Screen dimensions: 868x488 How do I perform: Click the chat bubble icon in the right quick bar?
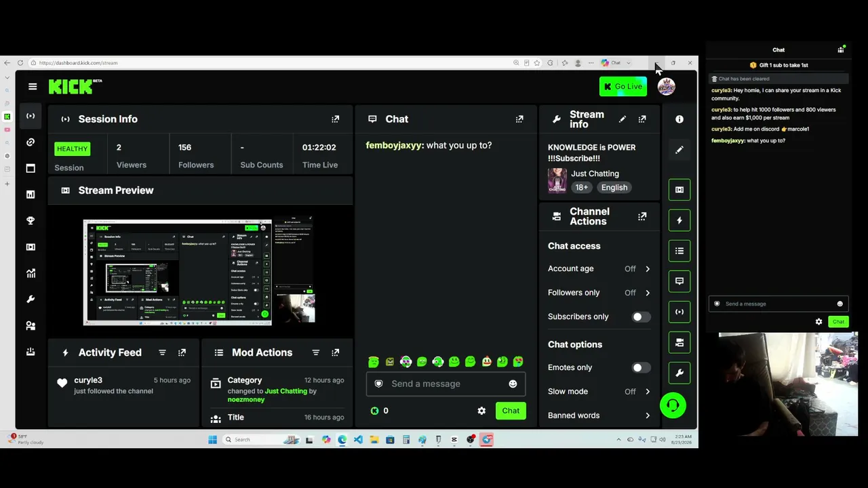(x=679, y=281)
